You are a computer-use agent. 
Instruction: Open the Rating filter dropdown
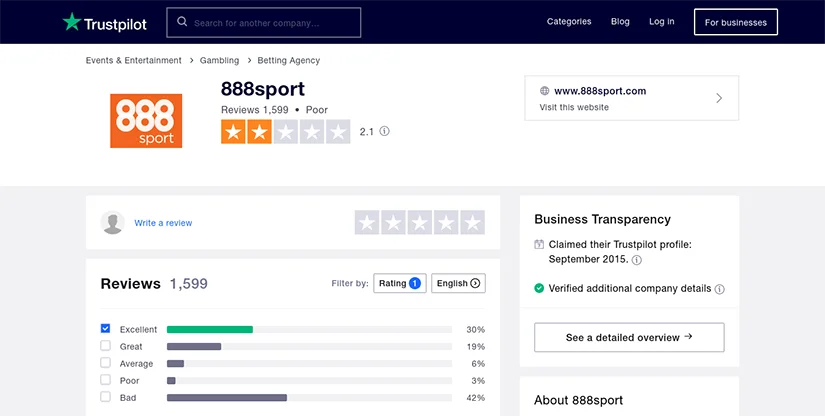coord(400,283)
